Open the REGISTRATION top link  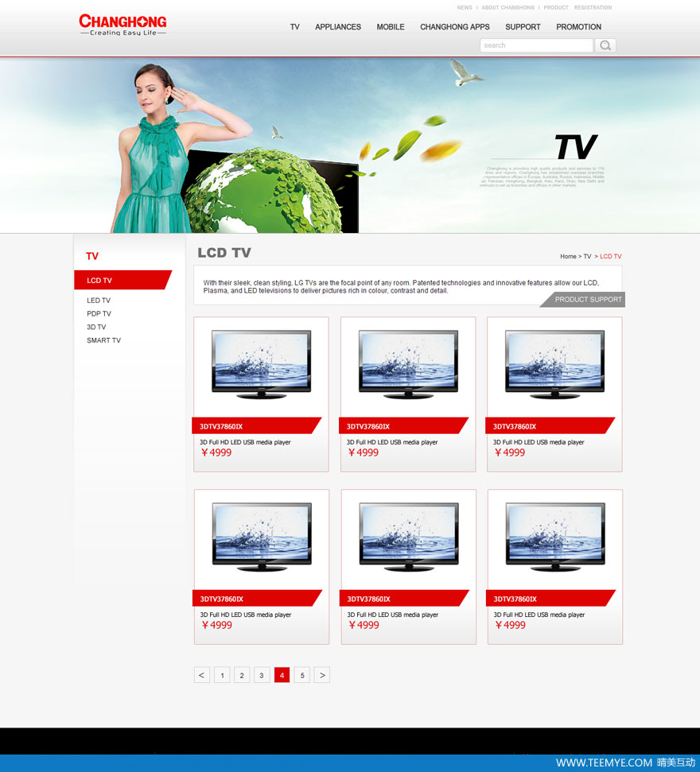[593, 7]
